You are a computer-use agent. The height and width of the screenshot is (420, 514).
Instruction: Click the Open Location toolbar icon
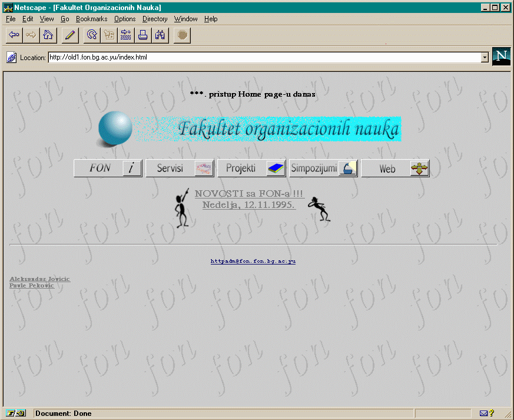(126, 35)
